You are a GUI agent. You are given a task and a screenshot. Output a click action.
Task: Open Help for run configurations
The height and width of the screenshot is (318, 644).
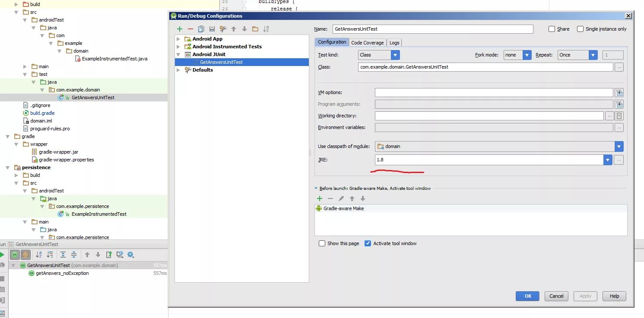click(614, 296)
